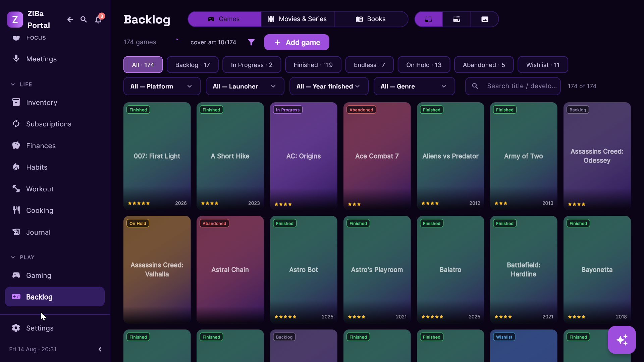644x362 pixels.
Task: Open Gaming in the sidebar
Action: click(x=55, y=276)
